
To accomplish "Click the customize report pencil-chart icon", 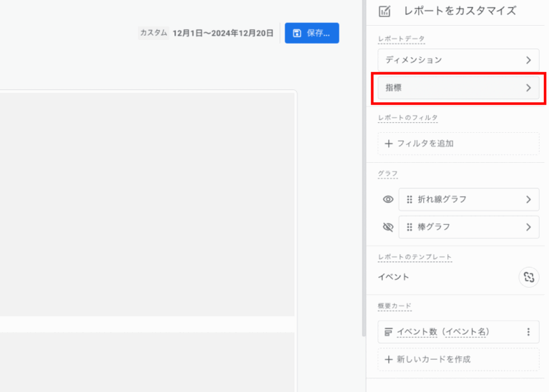I will pyautogui.click(x=385, y=11).
